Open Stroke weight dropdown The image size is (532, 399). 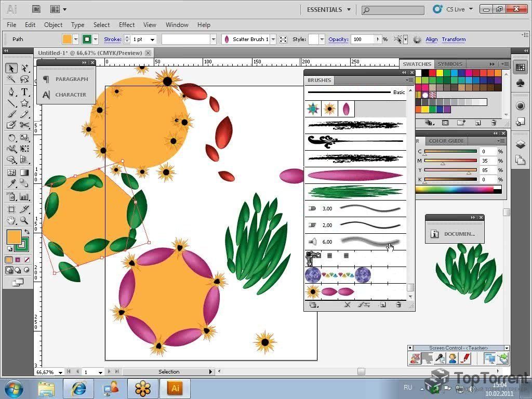pyautogui.click(x=152, y=39)
